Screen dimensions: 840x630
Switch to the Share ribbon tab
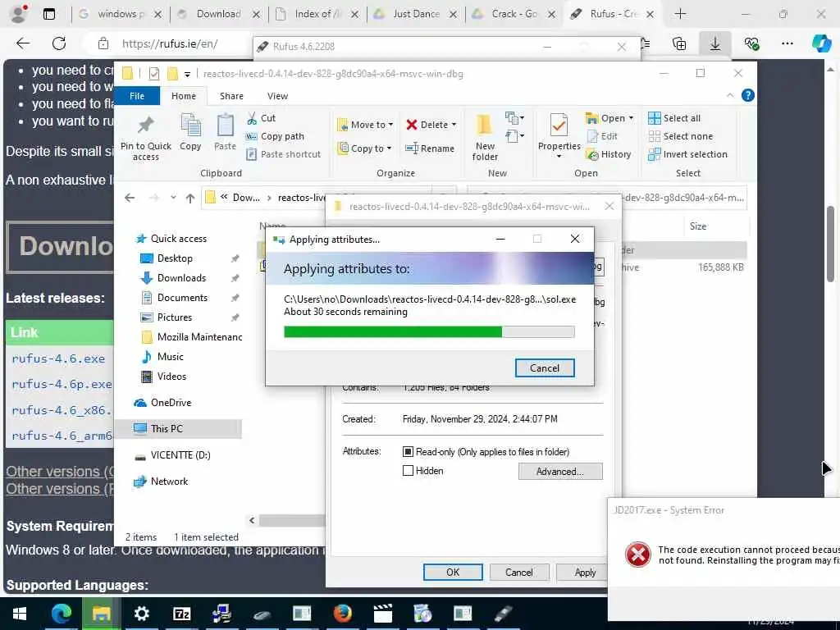coord(231,96)
